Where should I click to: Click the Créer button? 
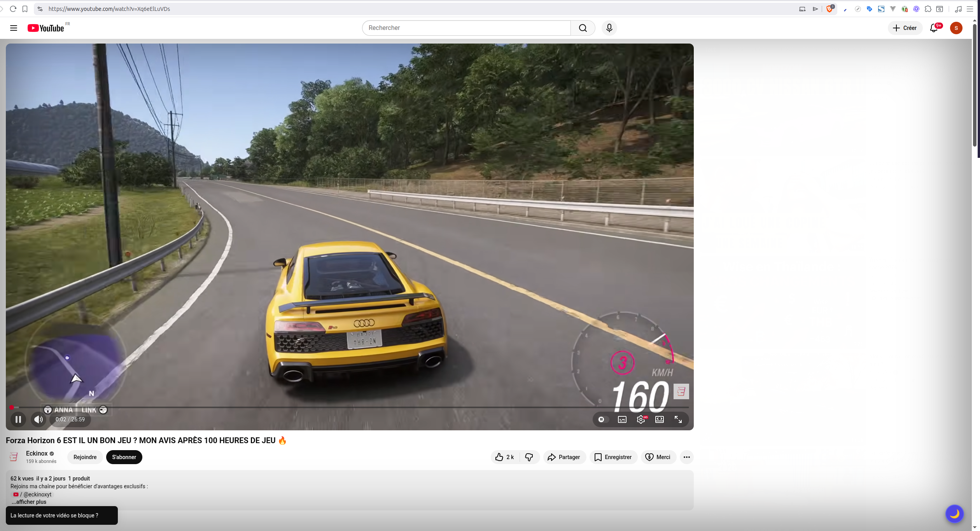[x=905, y=28]
